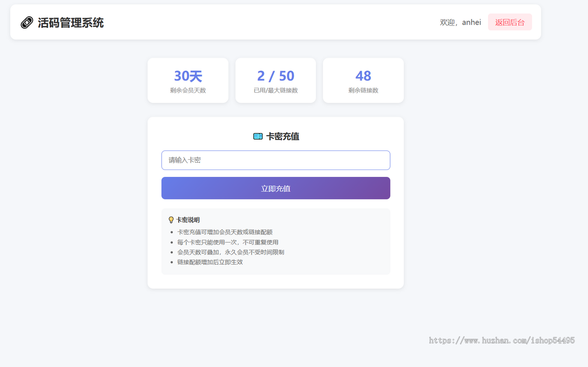The height and width of the screenshot is (367, 588).
Task: Click the line 会员天数可叠加，永久会员不受时间限制
Action: [x=231, y=252]
